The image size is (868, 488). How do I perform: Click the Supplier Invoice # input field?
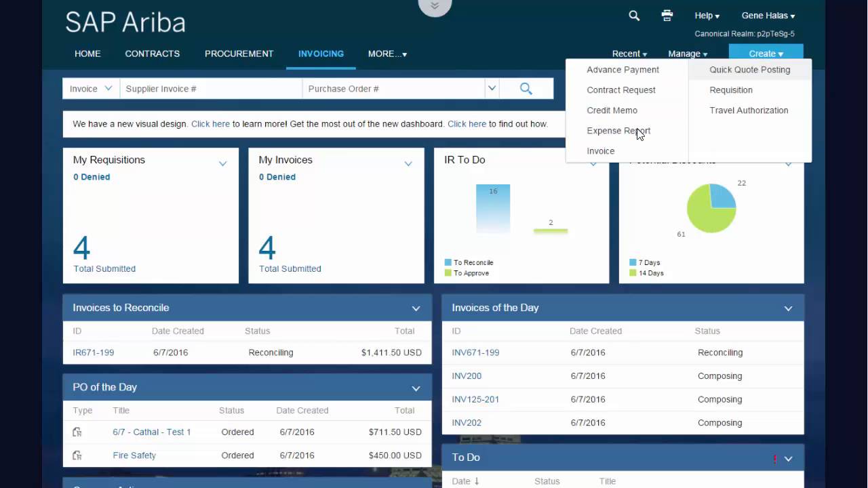[211, 89]
